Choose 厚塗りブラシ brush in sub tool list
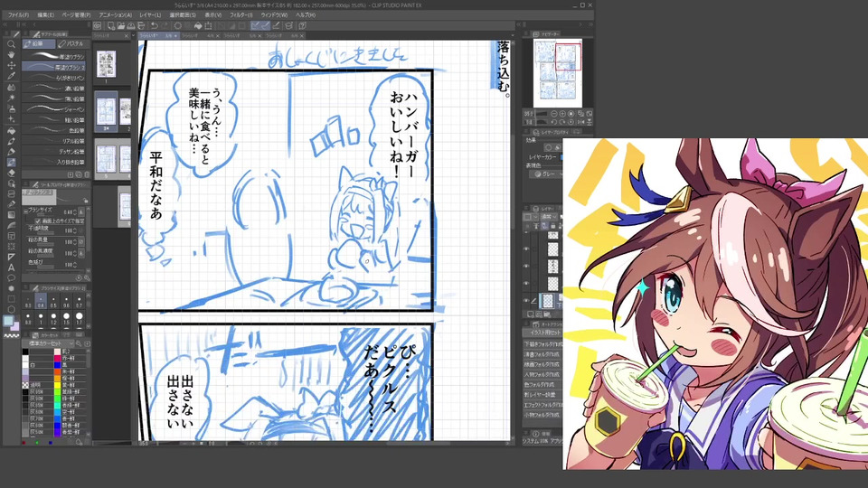 tap(54, 56)
